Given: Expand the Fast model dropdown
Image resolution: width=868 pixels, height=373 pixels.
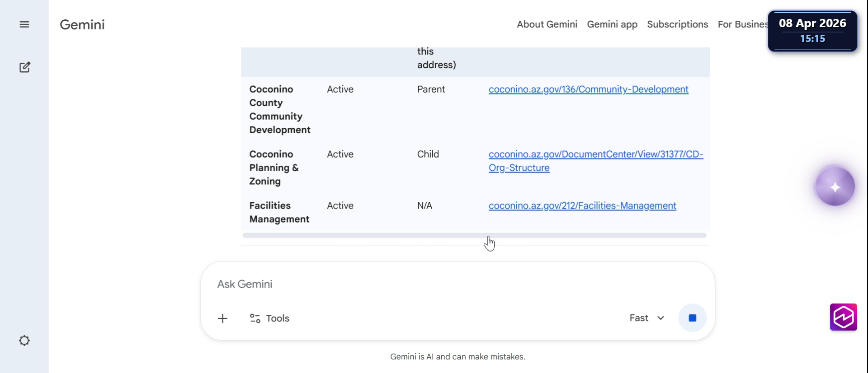Looking at the screenshot, I should coord(647,318).
